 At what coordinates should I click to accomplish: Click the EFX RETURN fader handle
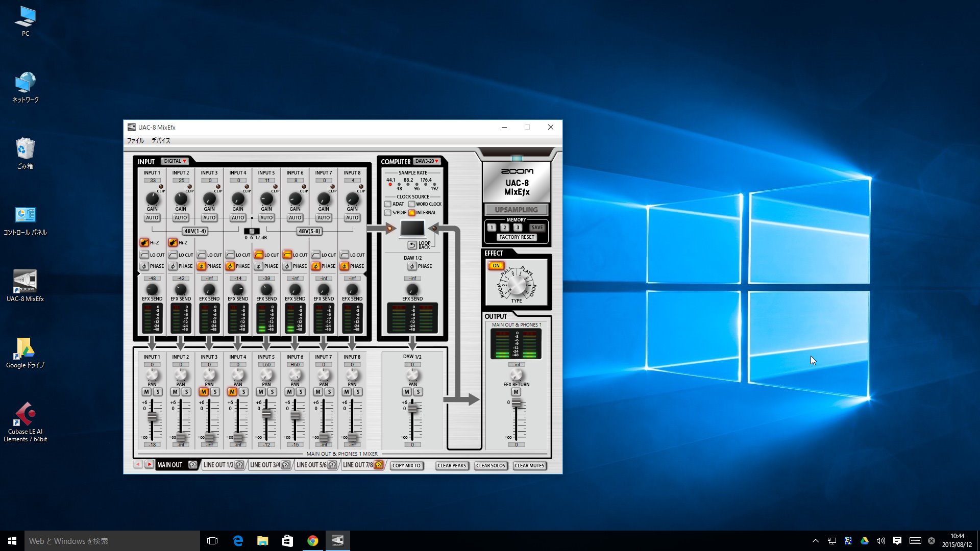point(517,403)
